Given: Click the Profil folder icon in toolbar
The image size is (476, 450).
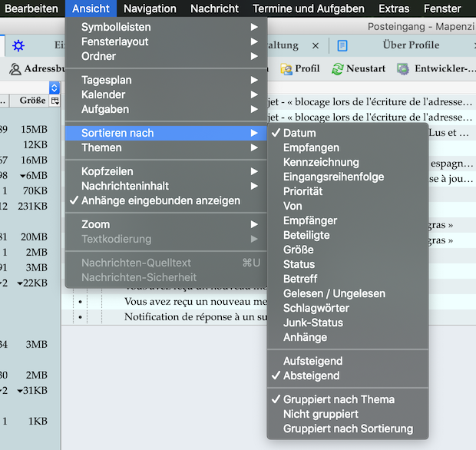Looking at the screenshot, I should (286, 69).
